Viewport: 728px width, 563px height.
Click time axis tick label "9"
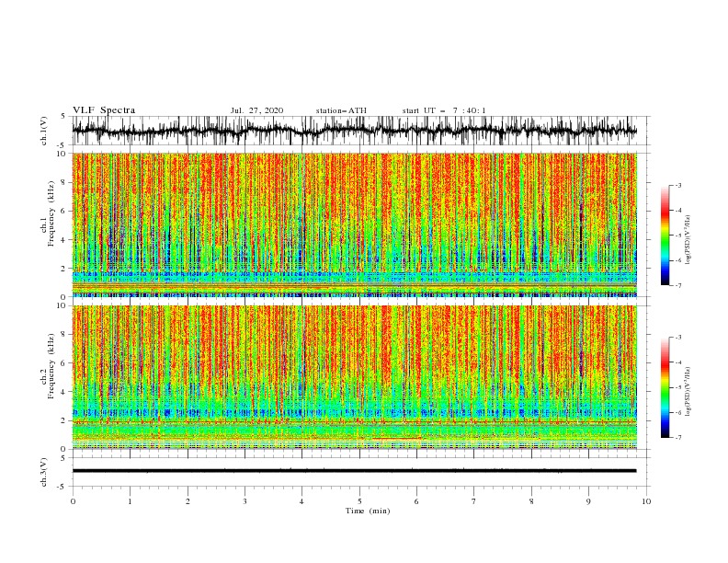pos(588,501)
